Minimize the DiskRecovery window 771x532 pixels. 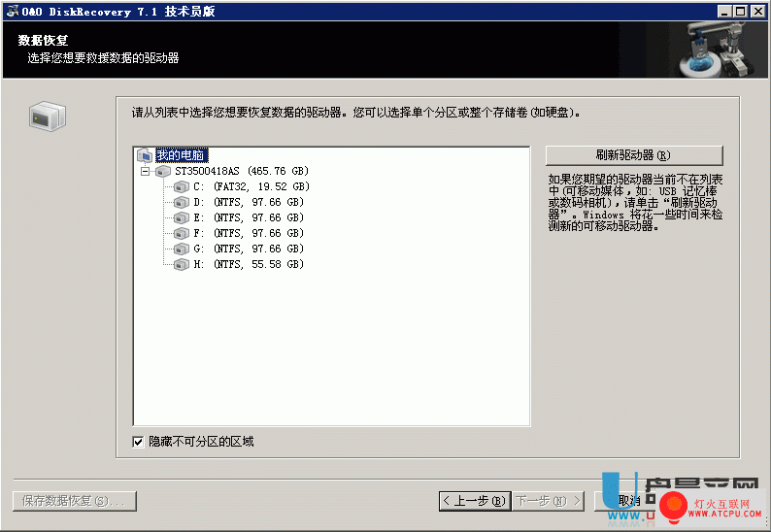(723, 12)
